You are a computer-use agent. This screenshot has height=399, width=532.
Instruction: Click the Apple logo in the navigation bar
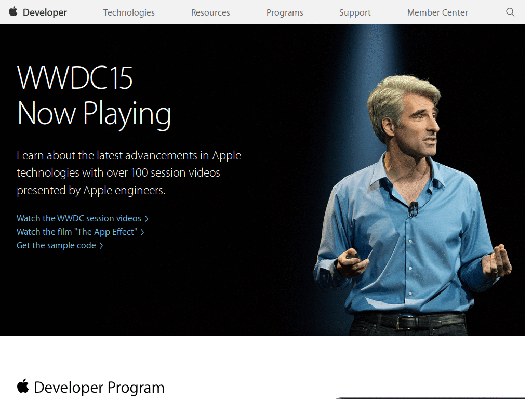tap(12, 12)
